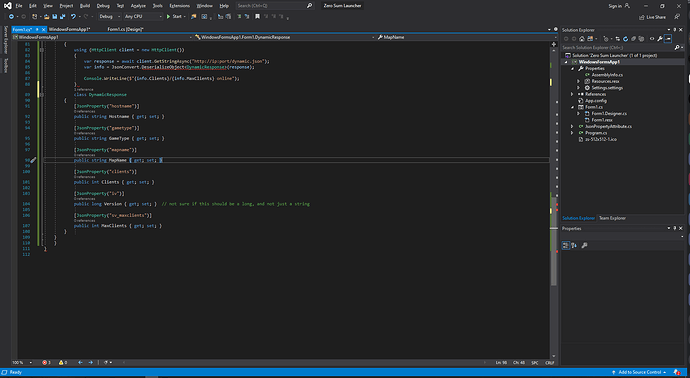Image resolution: width=690 pixels, height=378 pixels.
Task: Click the bookmark icon in toolbar
Action: pos(257,17)
